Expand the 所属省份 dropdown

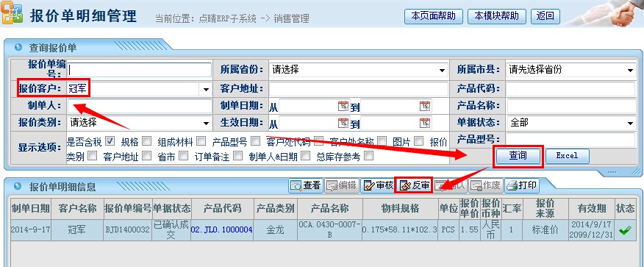359,70
